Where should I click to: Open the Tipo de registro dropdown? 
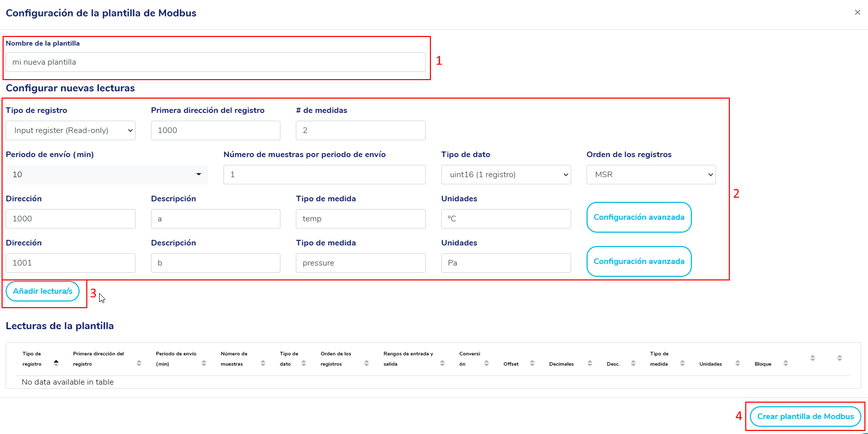click(70, 130)
